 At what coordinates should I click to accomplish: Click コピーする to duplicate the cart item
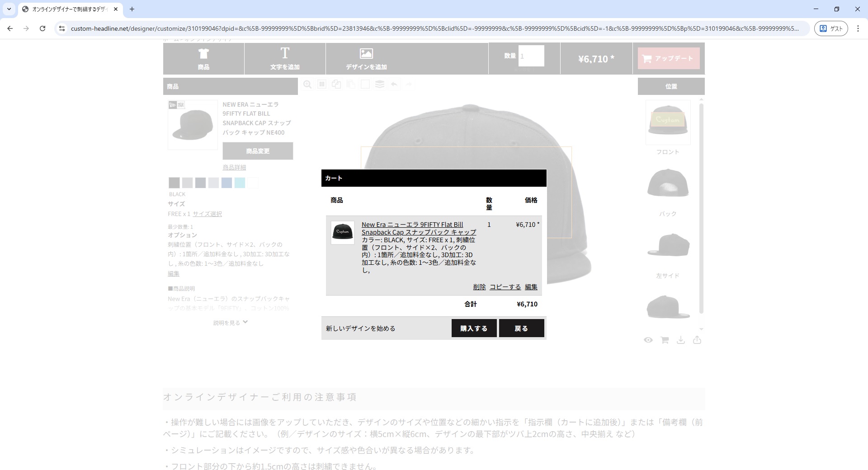(x=505, y=287)
